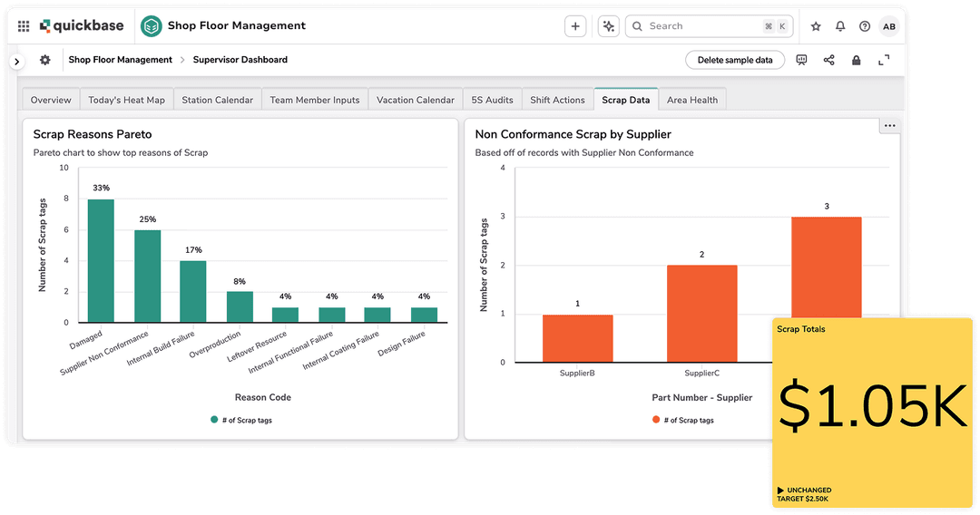Select the Vacation Calendar tab

(416, 100)
